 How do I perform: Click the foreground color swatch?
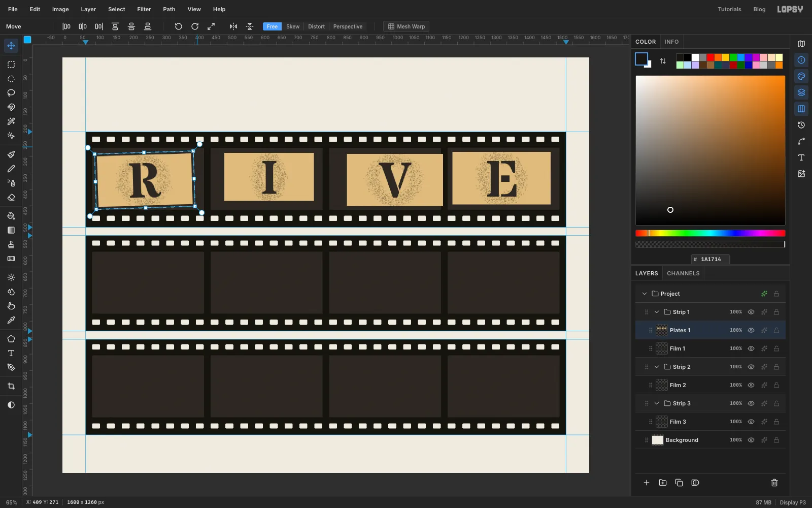click(641, 59)
